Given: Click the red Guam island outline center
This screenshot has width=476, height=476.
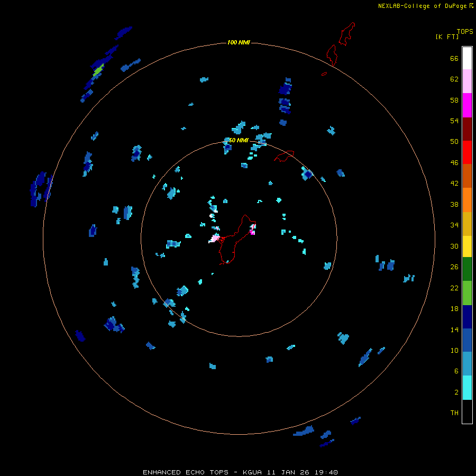Looking at the screenshot, I should (237, 240).
